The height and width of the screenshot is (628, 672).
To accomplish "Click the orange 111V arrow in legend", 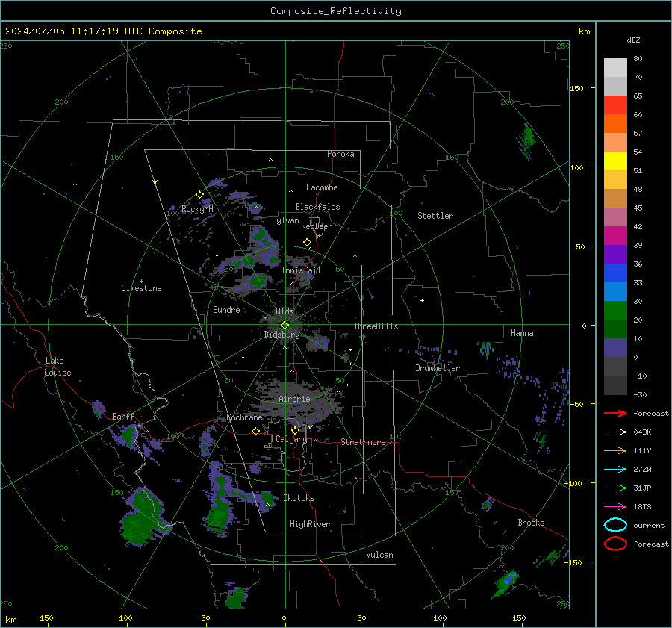I will click(615, 450).
